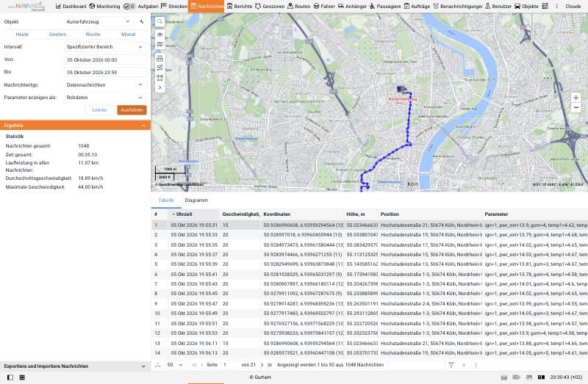Open the Passagiere section
588x384 pixels.
(x=385, y=6)
